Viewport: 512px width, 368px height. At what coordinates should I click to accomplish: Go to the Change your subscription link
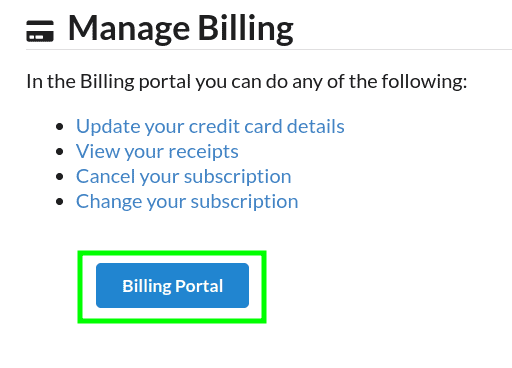(187, 202)
